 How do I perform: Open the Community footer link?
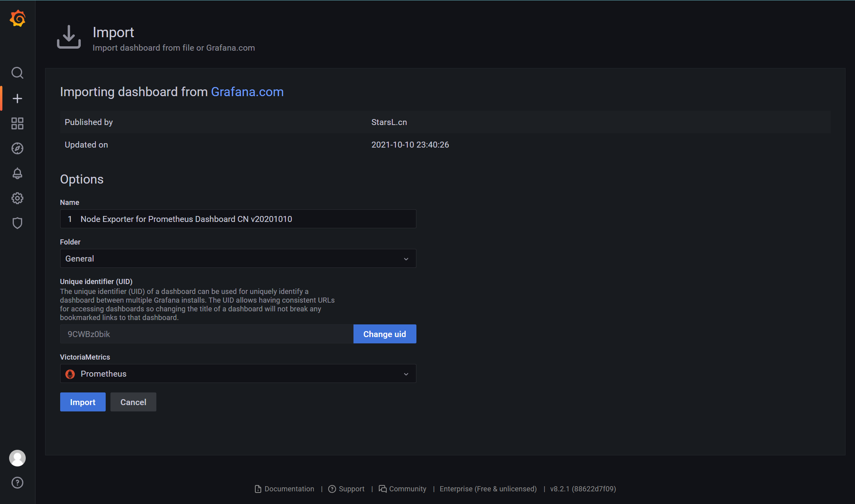pos(407,489)
